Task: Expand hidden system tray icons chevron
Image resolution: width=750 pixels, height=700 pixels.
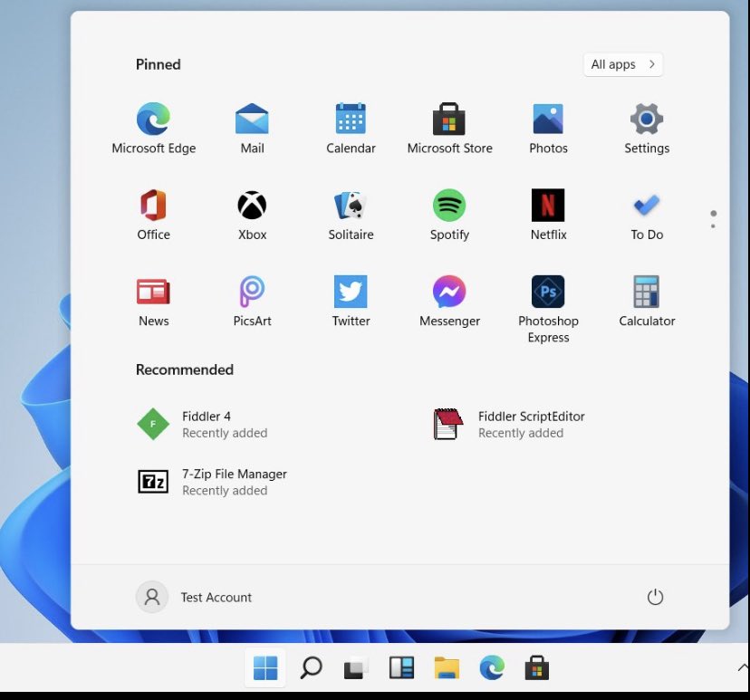Action: coord(743,667)
